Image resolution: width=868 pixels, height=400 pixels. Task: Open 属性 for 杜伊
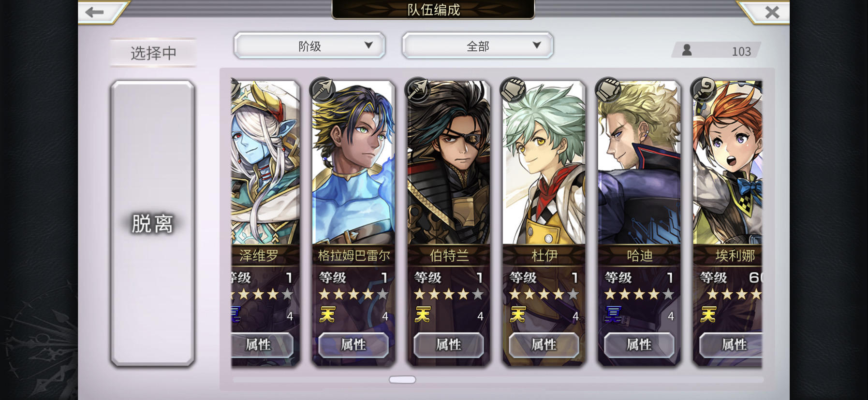point(544,345)
